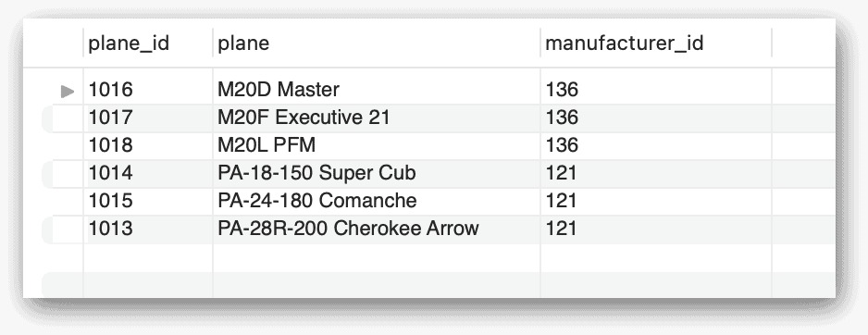Select the M20F Executive 21 cell
Viewport: 868px width, 335px height.
[377, 118]
